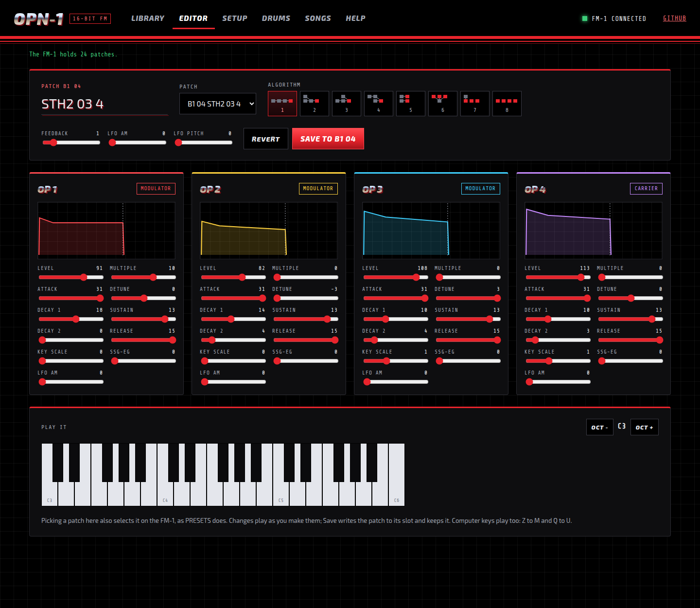Set OP 3 Key Scale slider
Screen dimensions: 700x608
point(396,361)
